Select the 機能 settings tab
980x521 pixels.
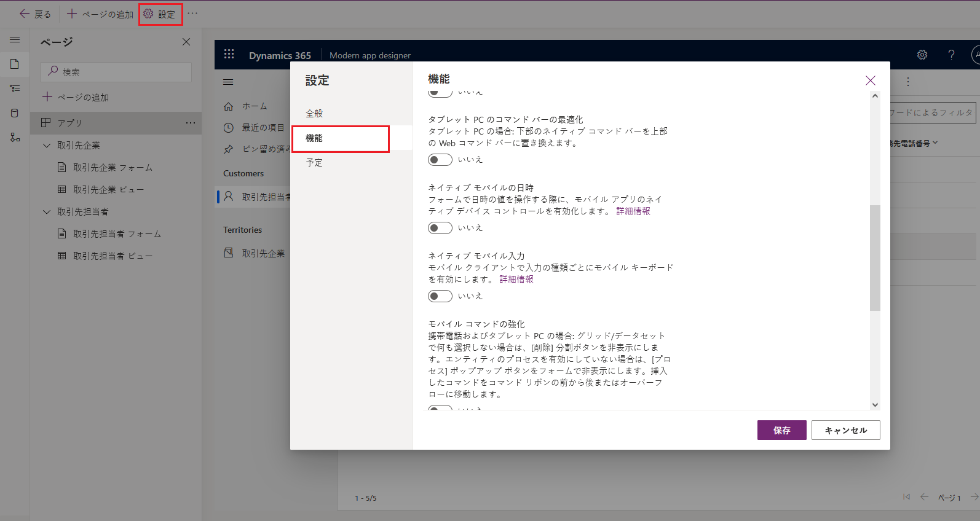coord(351,138)
